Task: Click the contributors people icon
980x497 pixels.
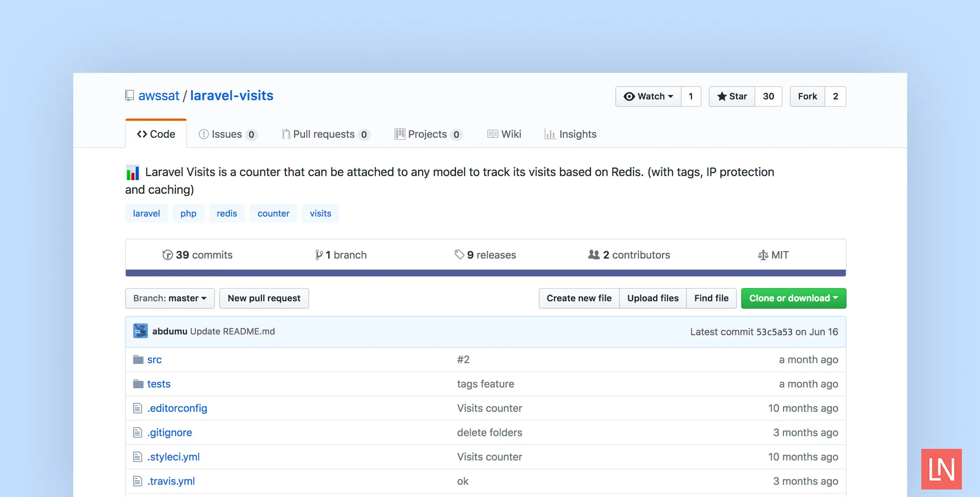Action: pyautogui.click(x=594, y=254)
